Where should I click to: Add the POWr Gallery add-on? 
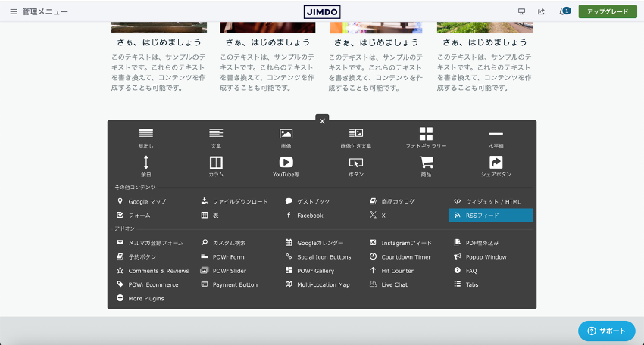310,271
